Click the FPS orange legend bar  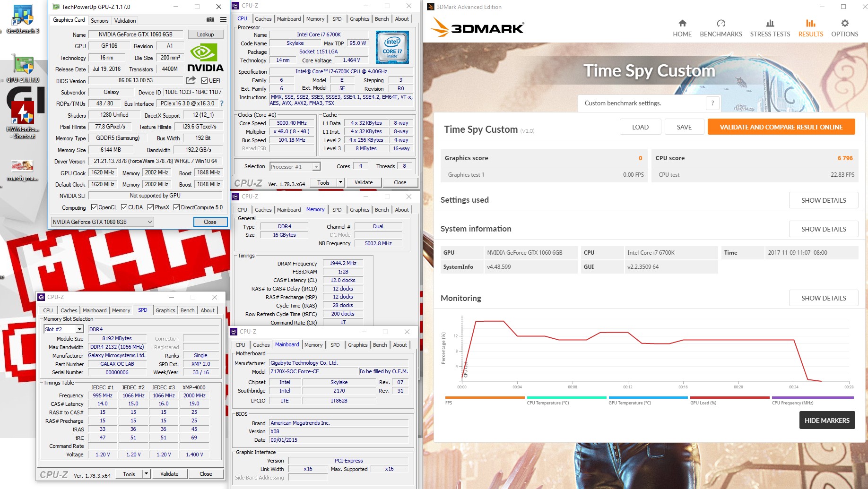pos(485,398)
